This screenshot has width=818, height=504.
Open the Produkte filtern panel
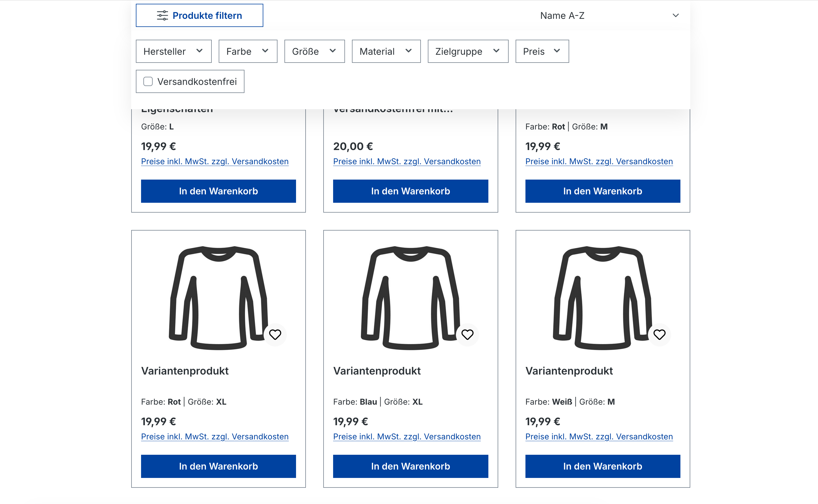(199, 15)
